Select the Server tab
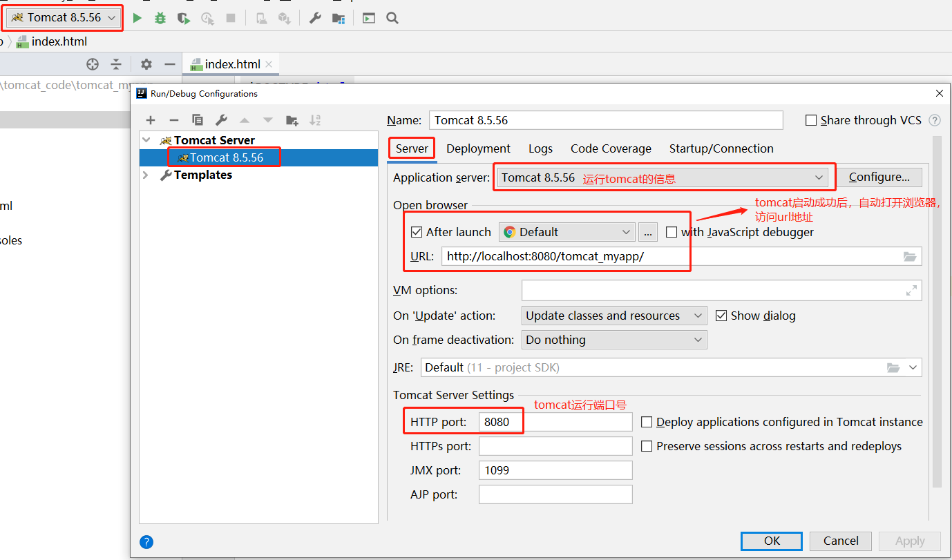The width and height of the screenshot is (952, 560). coord(412,148)
